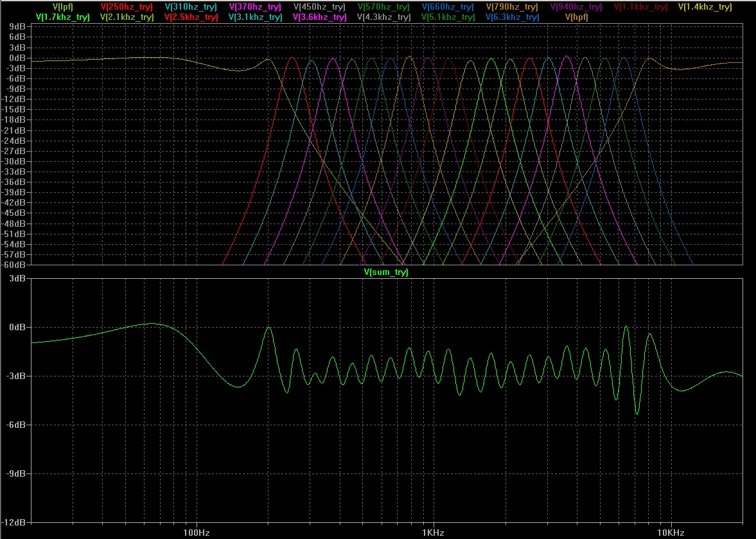Select the V(sum_try) trace label
The width and height of the screenshot is (756, 539).
pos(386,272)
